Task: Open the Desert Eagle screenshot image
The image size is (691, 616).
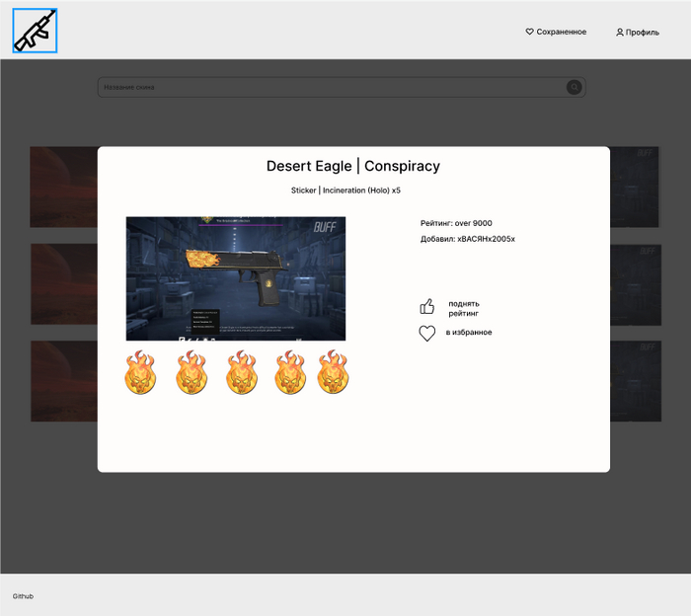Action: click(x=236, y=278)
